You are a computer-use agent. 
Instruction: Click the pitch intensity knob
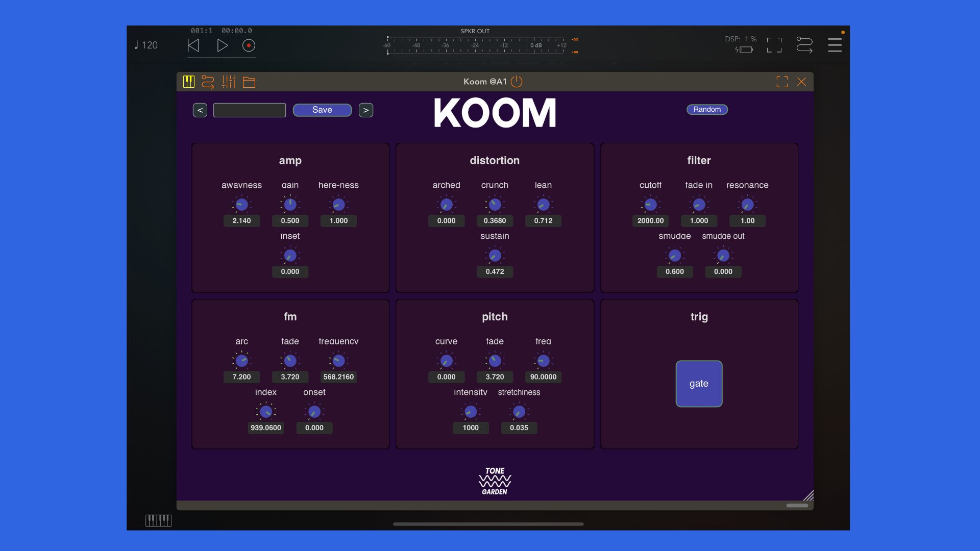coord(471,412)
